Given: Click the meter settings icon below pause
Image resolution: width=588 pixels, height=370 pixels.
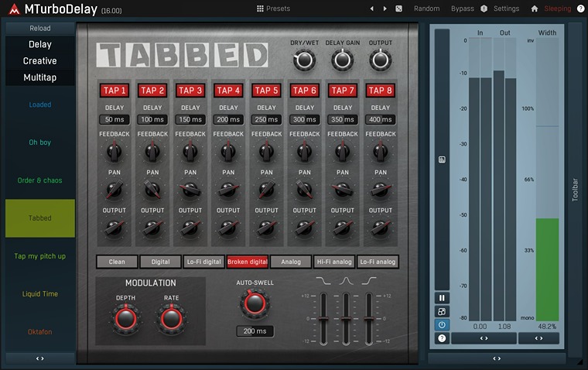Looking at the screenshot, I should (442, 311).
